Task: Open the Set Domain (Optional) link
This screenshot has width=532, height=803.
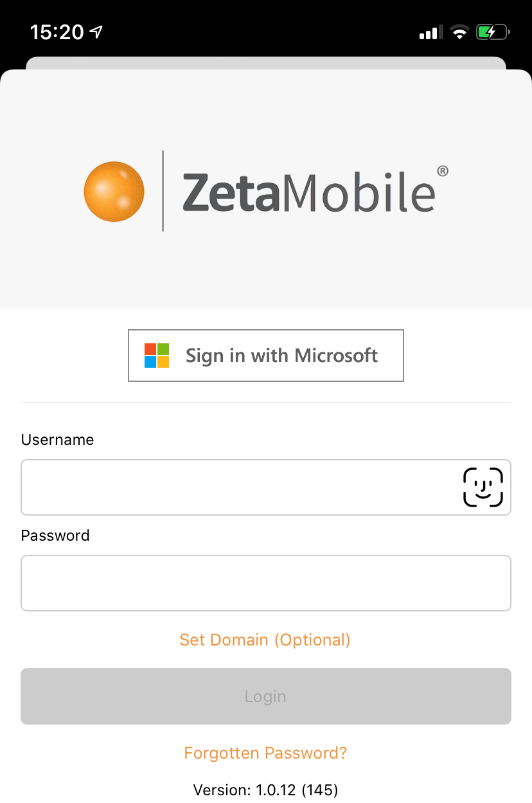Action: tap(265, 640)
